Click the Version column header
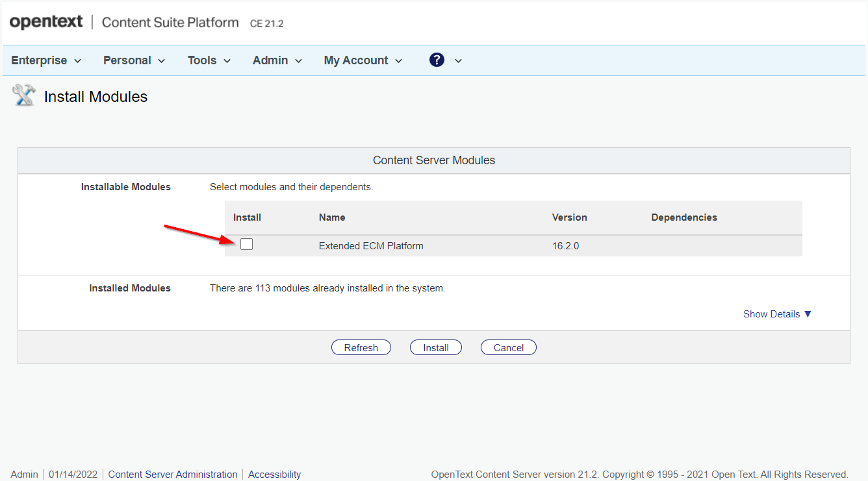868x481 pixels. [x=570, y=217]
